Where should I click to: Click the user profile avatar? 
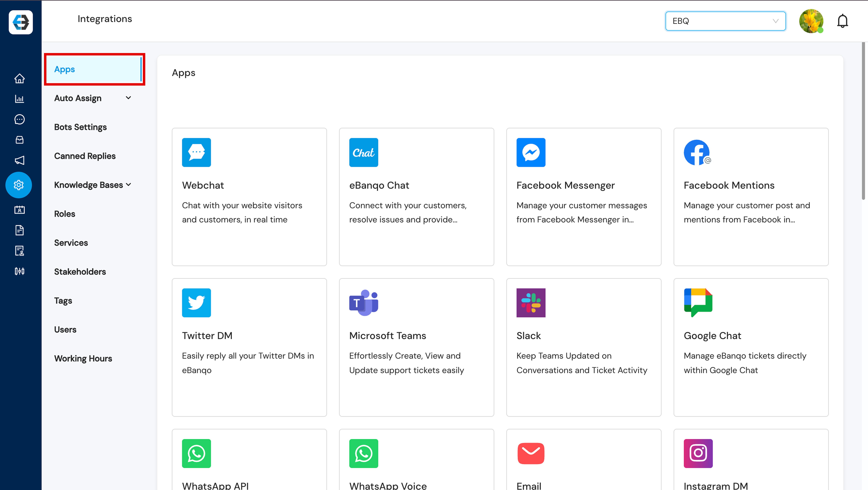point(811,21)
